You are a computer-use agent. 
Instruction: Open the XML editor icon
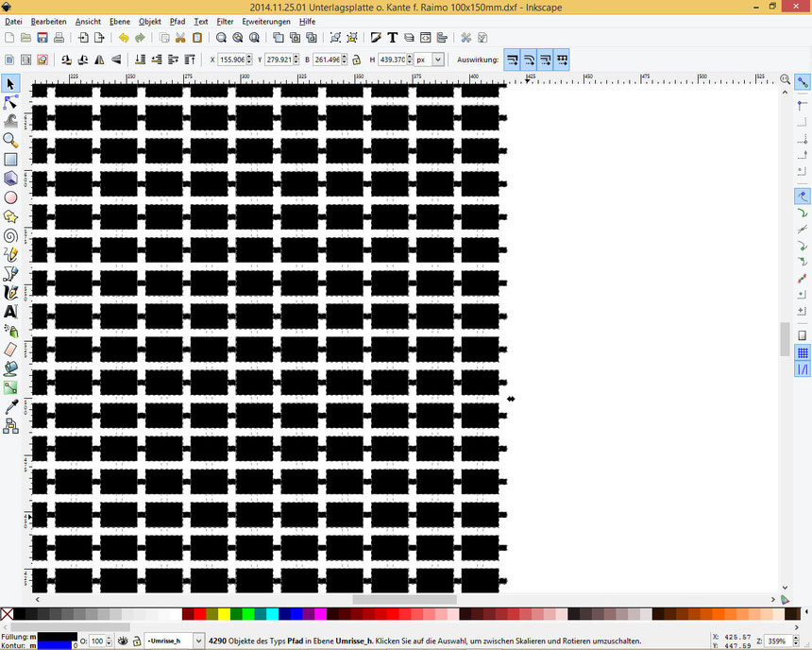(425, 38)
